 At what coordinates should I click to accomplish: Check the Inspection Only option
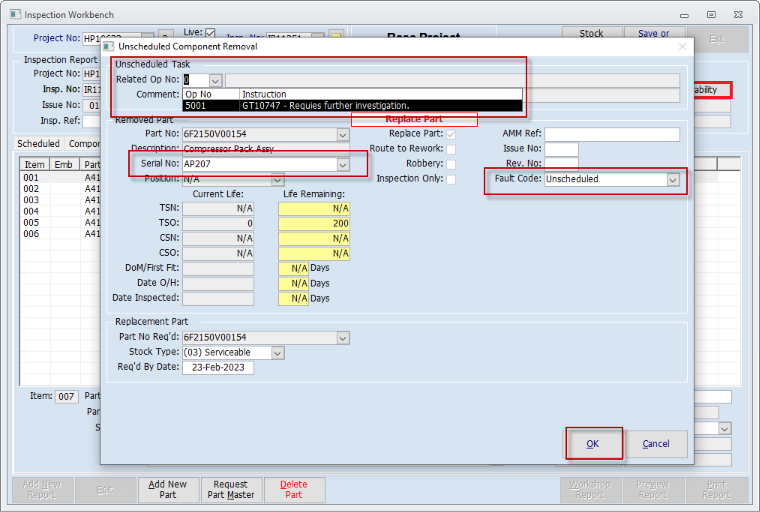click(451, 179)
